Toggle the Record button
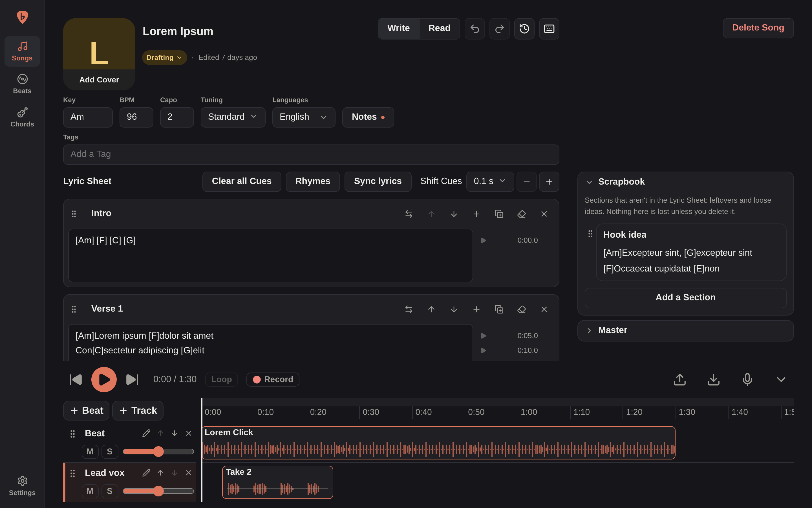Viewport: 812px width, 508px height. (x=273, y=379)
